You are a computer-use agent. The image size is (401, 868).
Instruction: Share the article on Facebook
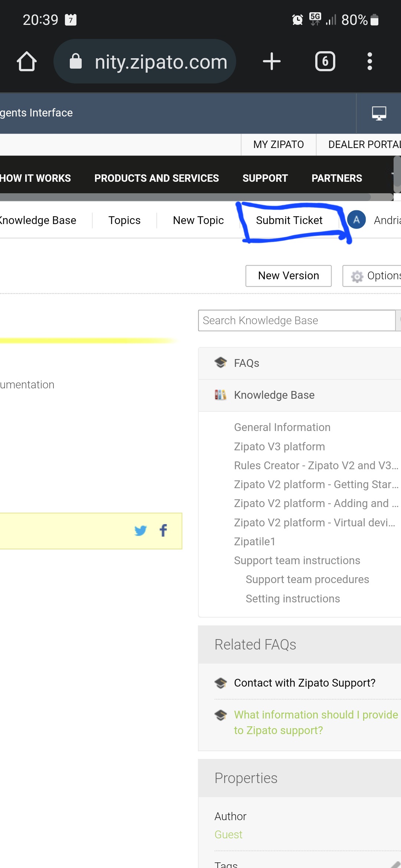[163, 531]
